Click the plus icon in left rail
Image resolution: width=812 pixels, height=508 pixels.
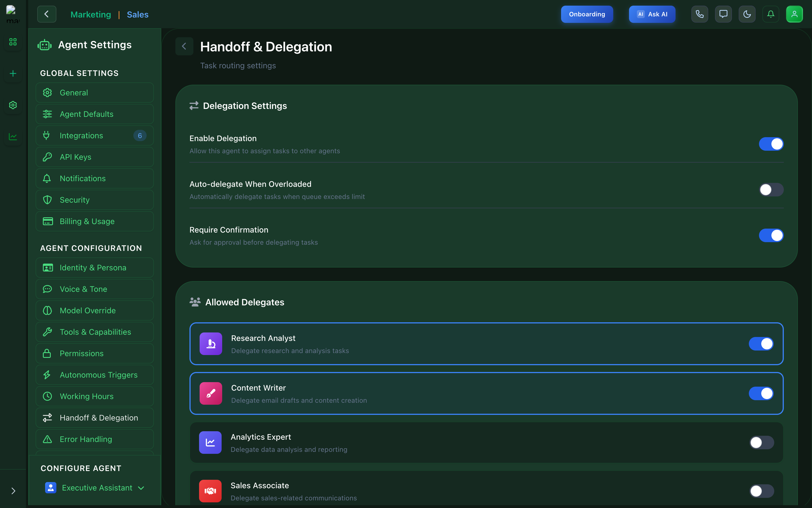tap(13, 74)
